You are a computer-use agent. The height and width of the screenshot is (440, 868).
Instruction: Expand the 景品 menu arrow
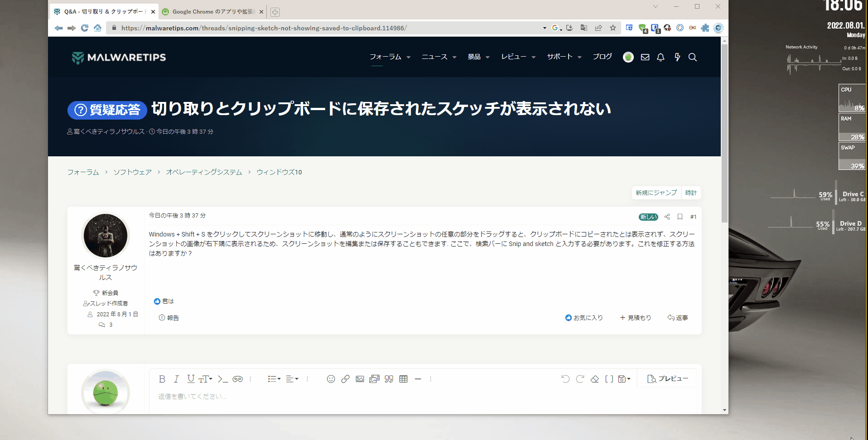tap(488, 58)
